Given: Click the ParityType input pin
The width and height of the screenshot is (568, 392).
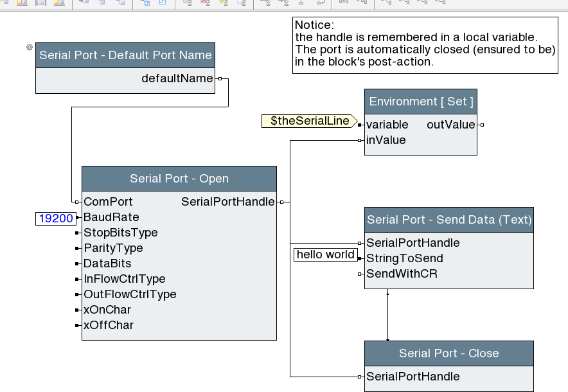Looking at the screenshot, I should coord(77,248).
